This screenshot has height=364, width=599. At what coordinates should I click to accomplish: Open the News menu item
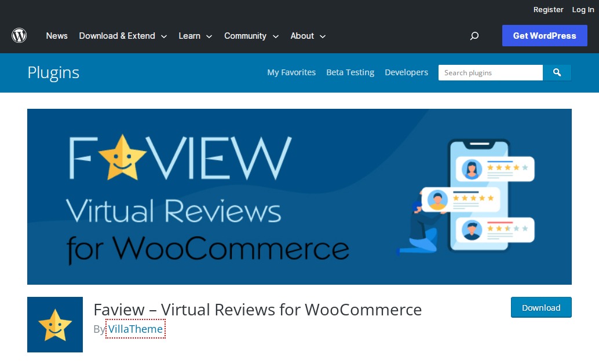57,36
